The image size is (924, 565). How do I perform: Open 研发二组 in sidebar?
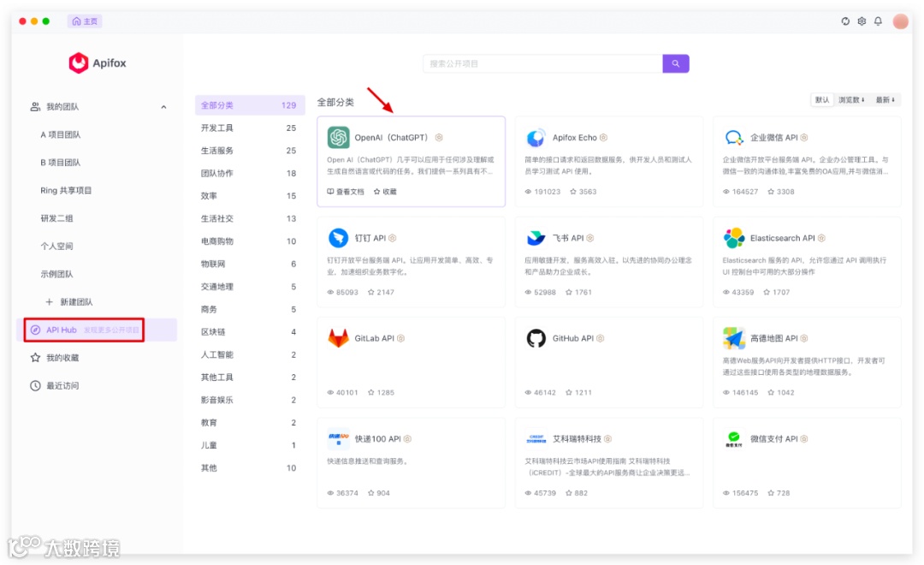tap(56, 218)
